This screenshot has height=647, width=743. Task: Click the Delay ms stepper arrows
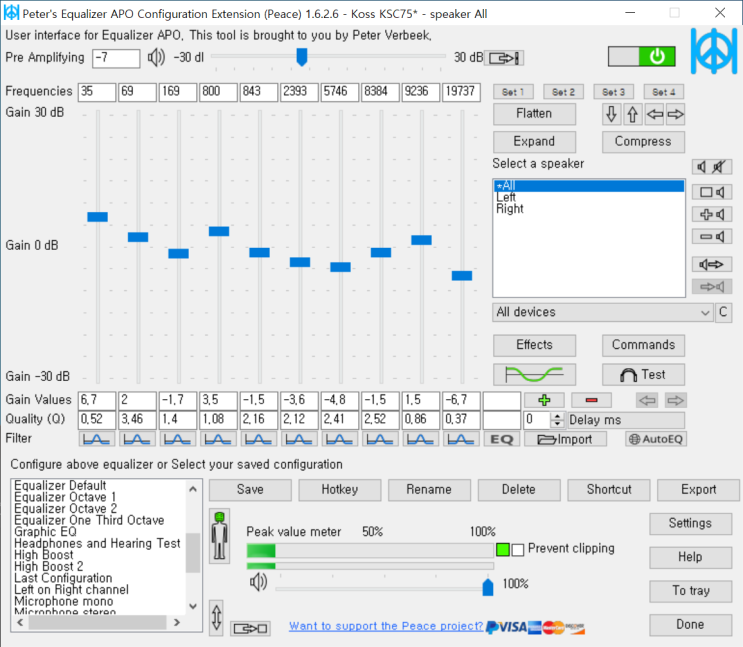(x=558, y=420)
